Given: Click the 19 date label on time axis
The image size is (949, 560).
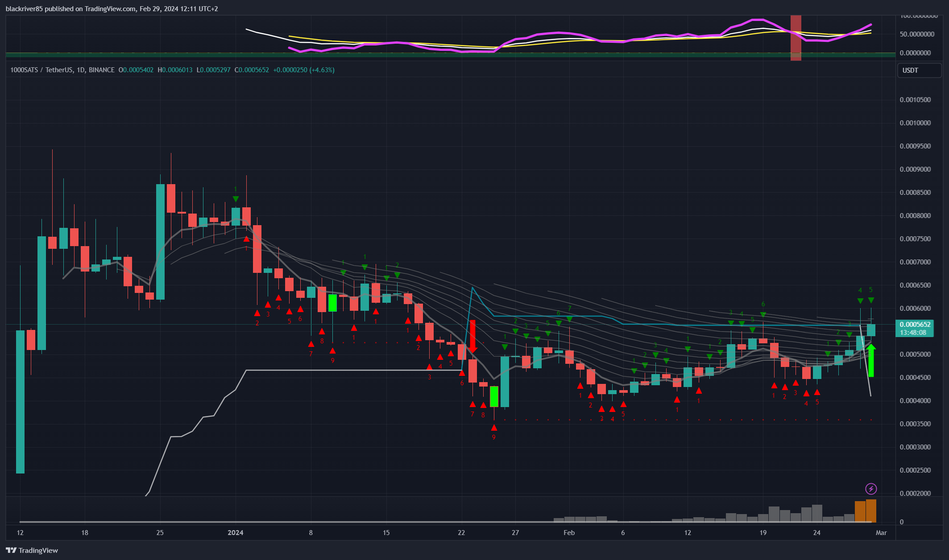Looking at the screenshot, I should tap(763, 533).
